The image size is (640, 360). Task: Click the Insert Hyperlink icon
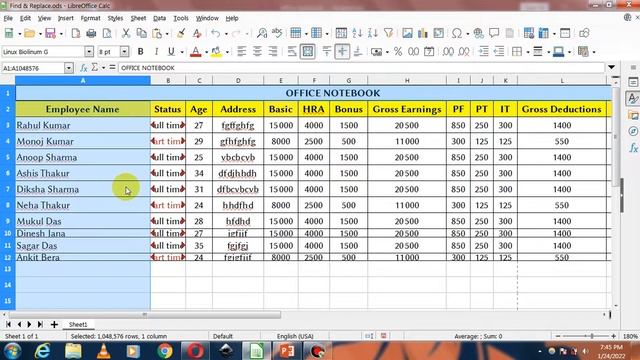478,33
